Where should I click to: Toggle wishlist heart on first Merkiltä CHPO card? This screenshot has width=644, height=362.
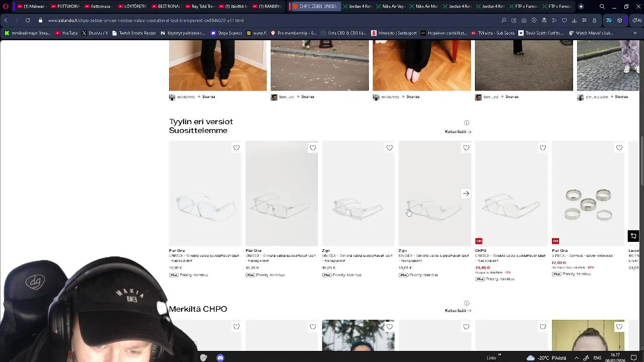click(x=236, y=327)
